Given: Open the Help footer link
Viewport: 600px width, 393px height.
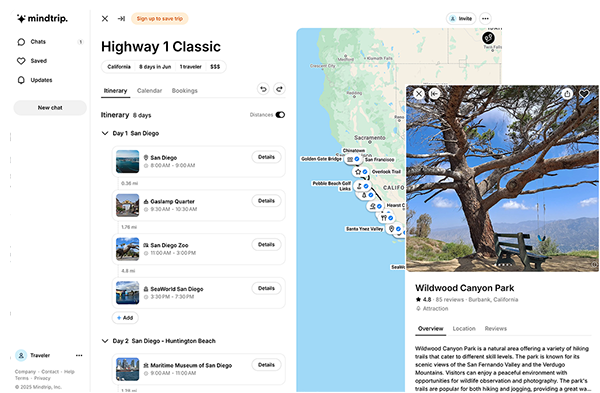Looking at the screenshot, I should point(69,372).
